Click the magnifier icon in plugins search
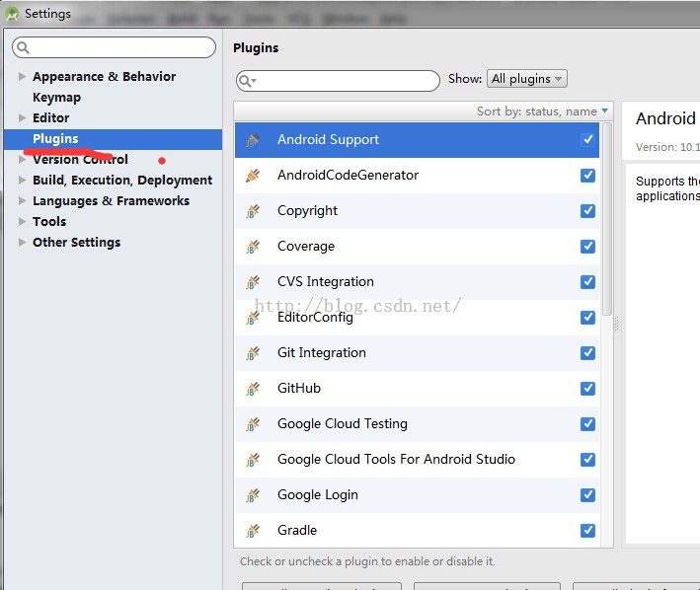Screen dimensions: 700x590 click(x=247, y=81)
